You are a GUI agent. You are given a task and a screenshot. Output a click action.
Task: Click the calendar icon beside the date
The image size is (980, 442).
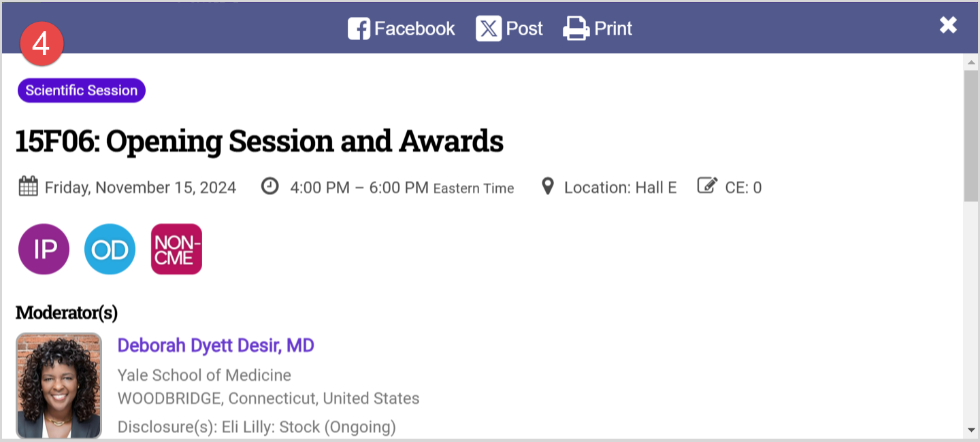point(28,186)
